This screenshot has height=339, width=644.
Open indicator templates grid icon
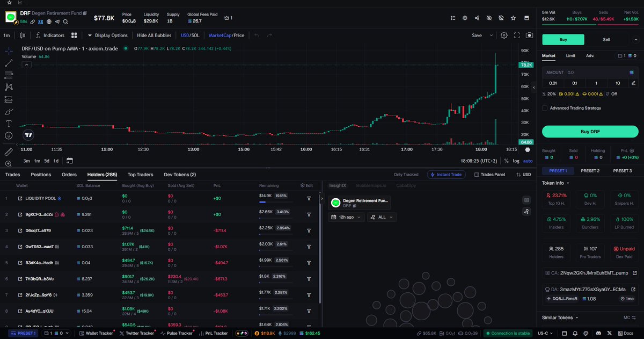pos(75,35)
